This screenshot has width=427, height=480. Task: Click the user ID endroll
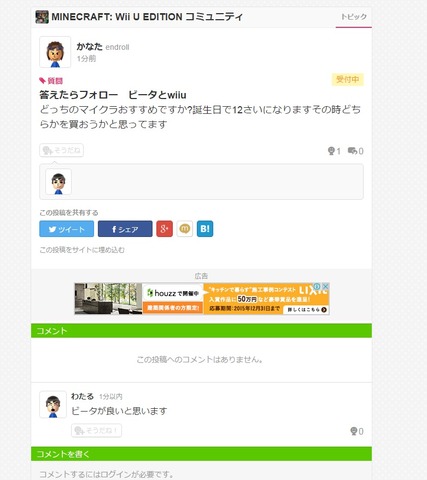tap(117, 47)
